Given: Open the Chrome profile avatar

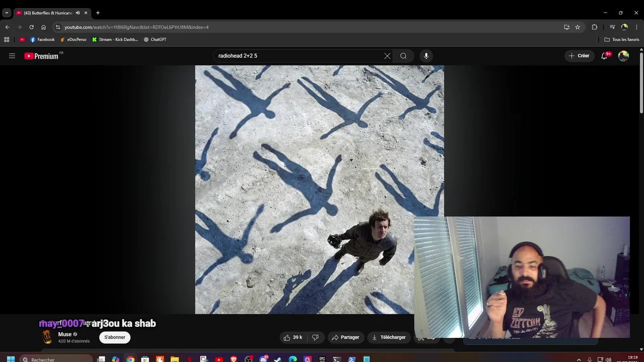Looking at the screenshot, I should tap(624, 27).
